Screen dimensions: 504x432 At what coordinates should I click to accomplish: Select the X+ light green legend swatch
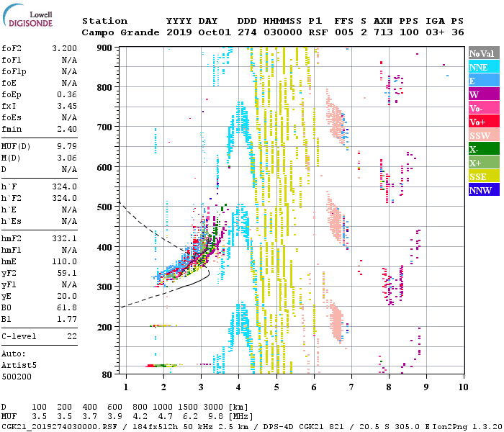[x=484, y=162]
